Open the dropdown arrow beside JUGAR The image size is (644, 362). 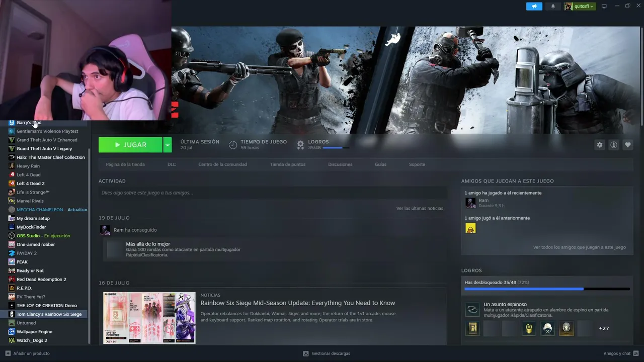coord(168,145)
